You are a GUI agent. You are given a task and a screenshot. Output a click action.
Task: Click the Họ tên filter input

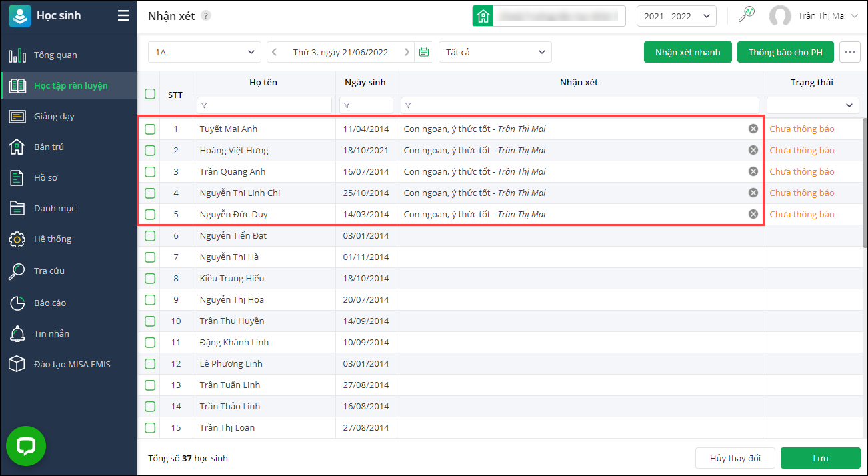[x=264, y=105]
